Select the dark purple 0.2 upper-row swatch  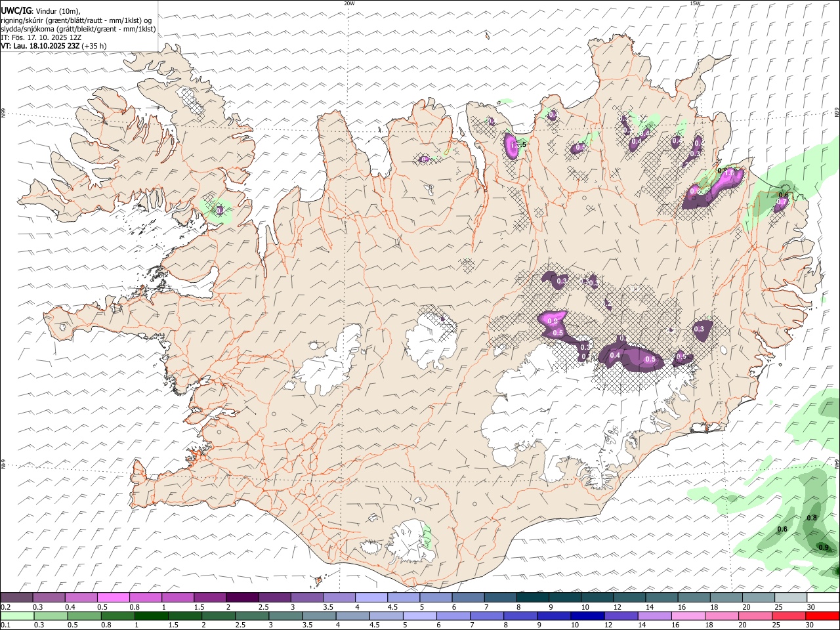click(16, 597)
